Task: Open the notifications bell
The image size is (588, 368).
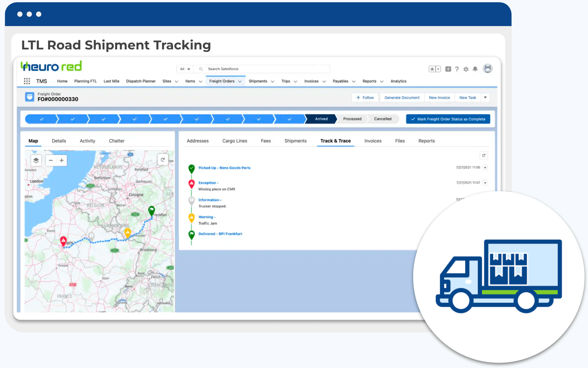Action: point(475,69)
